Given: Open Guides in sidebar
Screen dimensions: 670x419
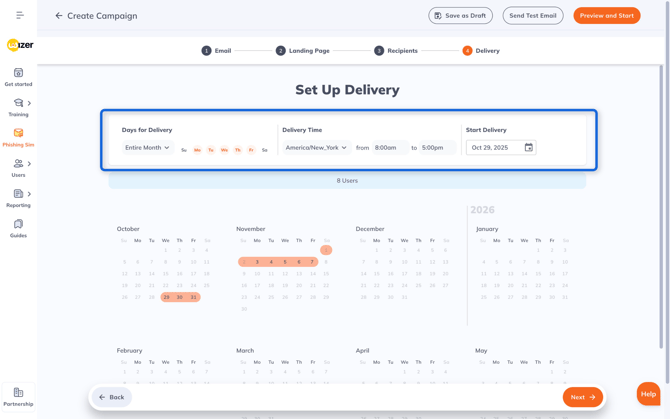Looking at the screenshot, I should 18,229.
